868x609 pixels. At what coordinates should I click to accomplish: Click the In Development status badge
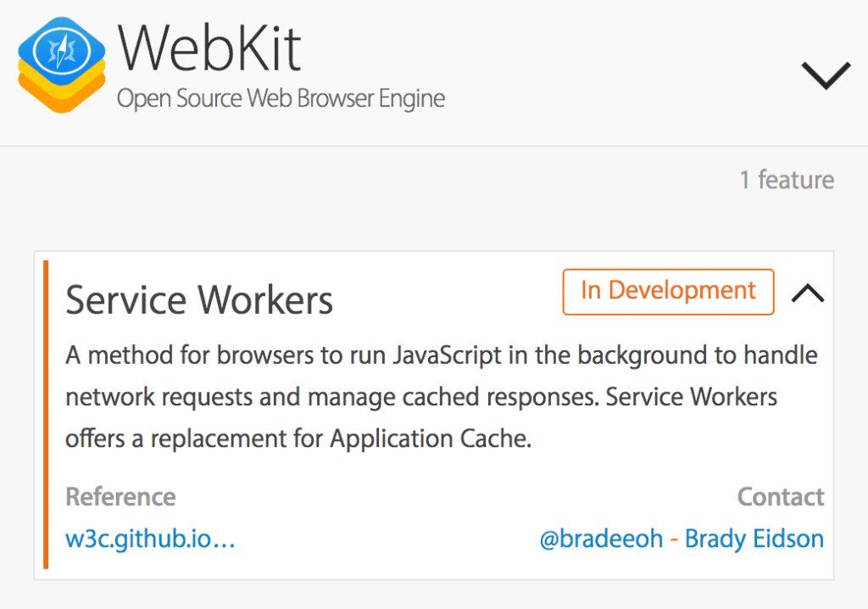click(x=668, y=292)
